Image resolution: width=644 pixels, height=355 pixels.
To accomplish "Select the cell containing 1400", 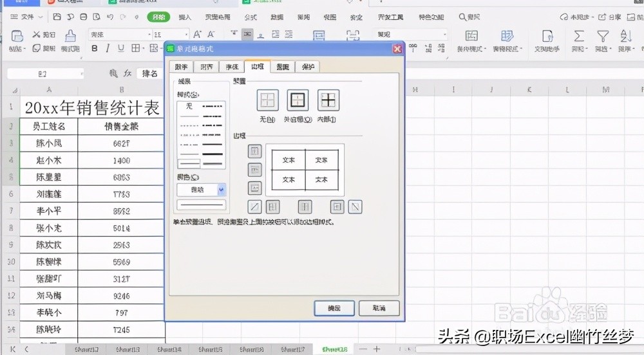I will (x=122, y=160).
